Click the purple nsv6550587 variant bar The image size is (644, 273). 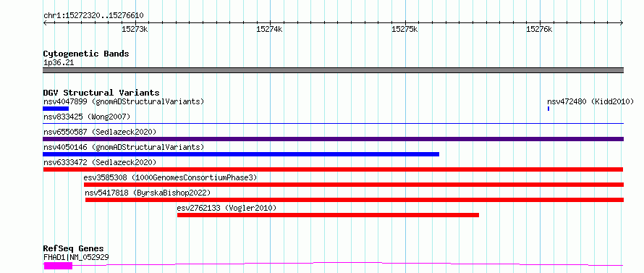(x=333, y=139)
